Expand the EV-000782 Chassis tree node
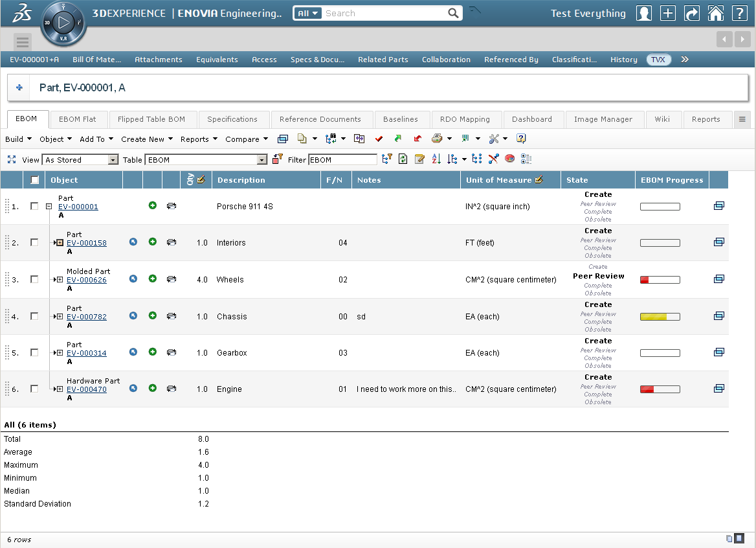This screenshot has width=756, height=548. click(59, 317)
